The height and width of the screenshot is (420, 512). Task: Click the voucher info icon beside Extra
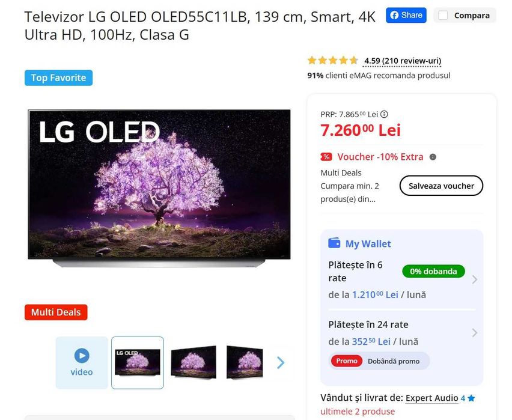click(433, 157)
